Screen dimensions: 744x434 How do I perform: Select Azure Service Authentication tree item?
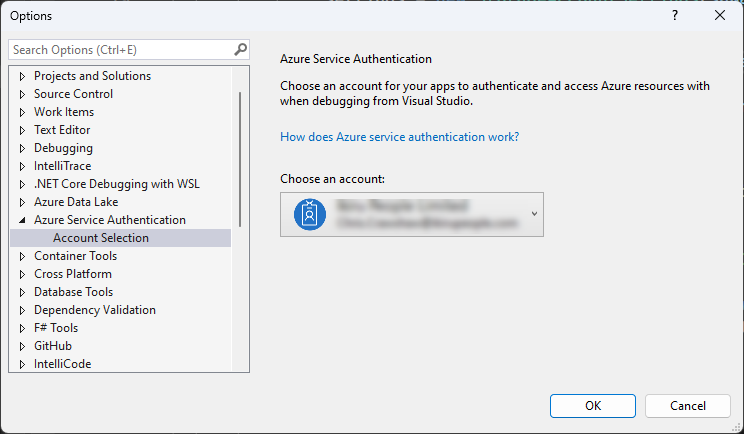coord(110,220)
